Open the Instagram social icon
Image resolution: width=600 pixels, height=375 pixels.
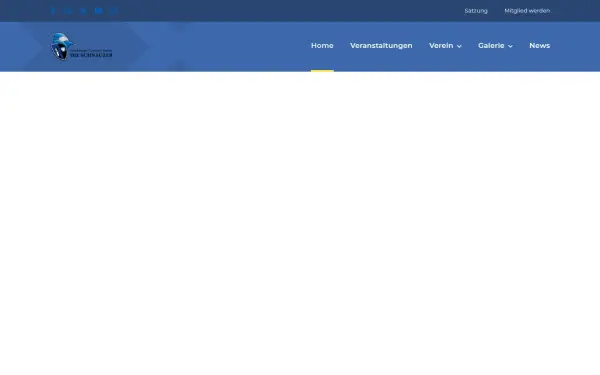(68, 11)
